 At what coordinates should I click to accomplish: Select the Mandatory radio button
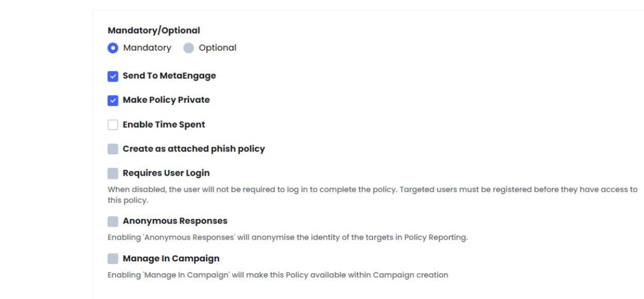[113, 48]
